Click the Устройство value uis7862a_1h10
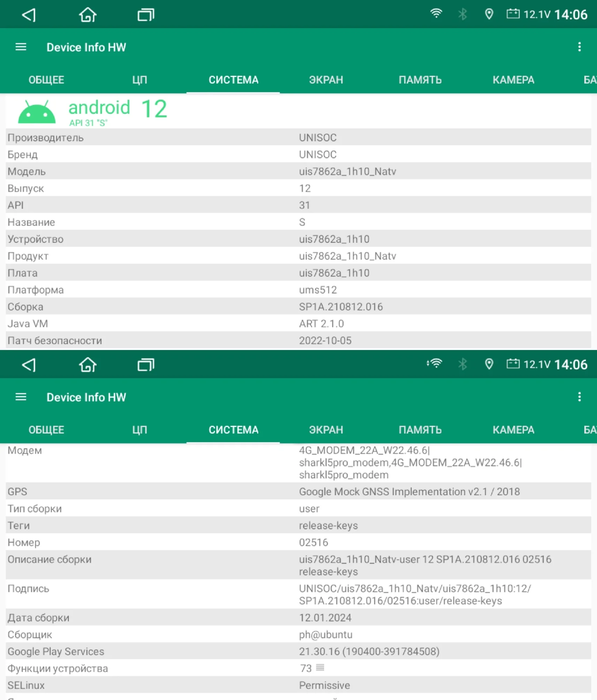Viewport: 597px width, 700px height. coord(334,239)
